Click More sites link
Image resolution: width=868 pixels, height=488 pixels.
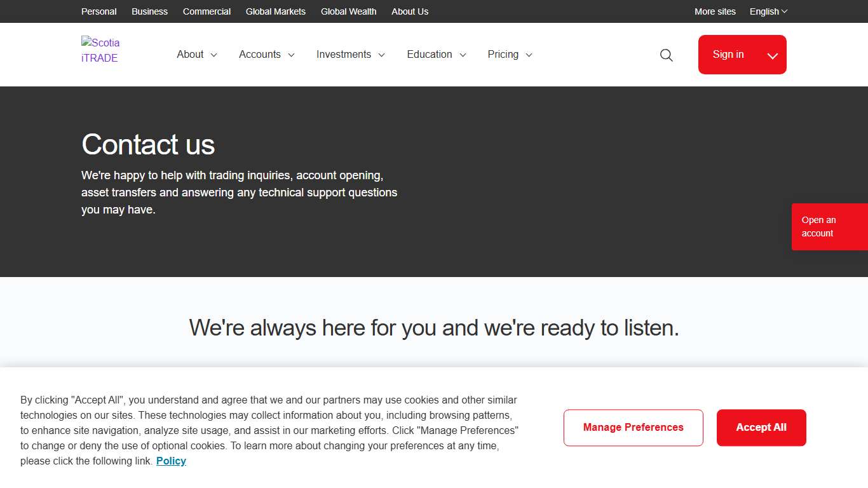[x=715, y=11]
